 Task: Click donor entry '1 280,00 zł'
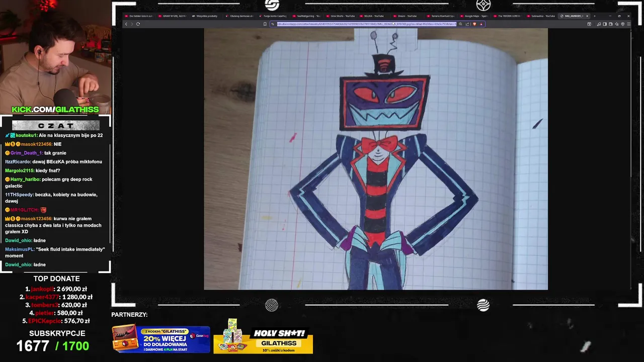(x=56, y=297)
